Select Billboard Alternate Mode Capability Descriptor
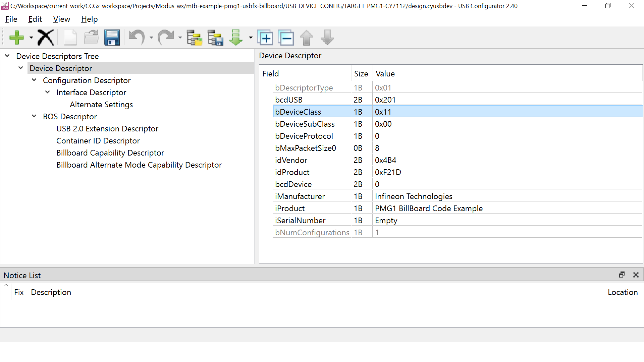The width and height of the screenshot is (644, 362). click(139, 165)
